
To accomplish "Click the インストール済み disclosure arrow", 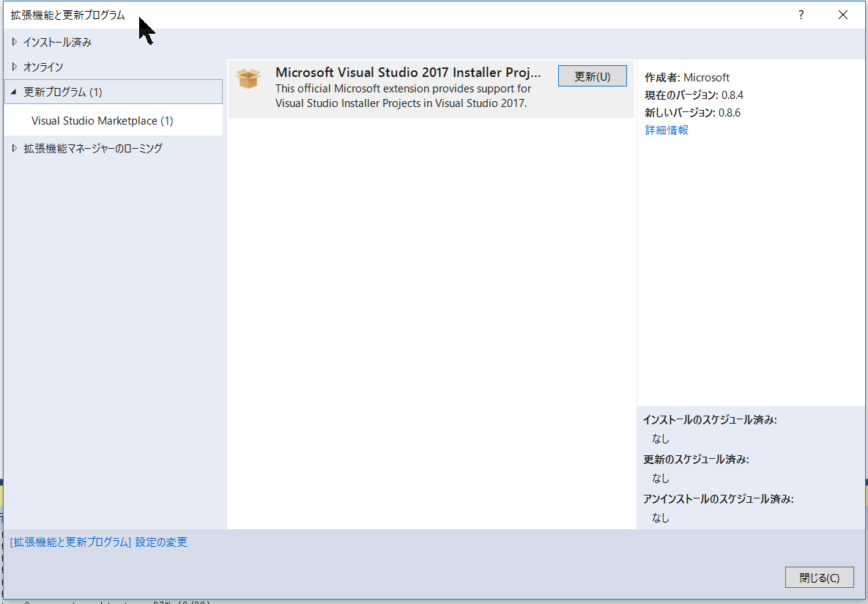I will point(14,42).
